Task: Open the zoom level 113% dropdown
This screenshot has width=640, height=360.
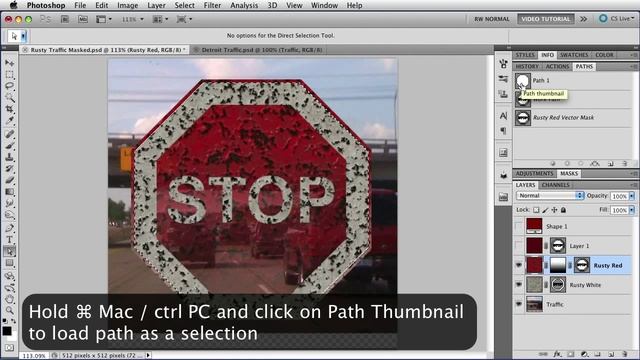Action: [133, 19]
